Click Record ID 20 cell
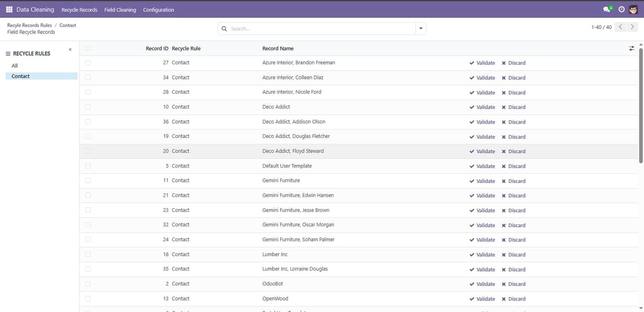Screen dimensions: 644x312 pyautogui.click(x=166, y=151)
